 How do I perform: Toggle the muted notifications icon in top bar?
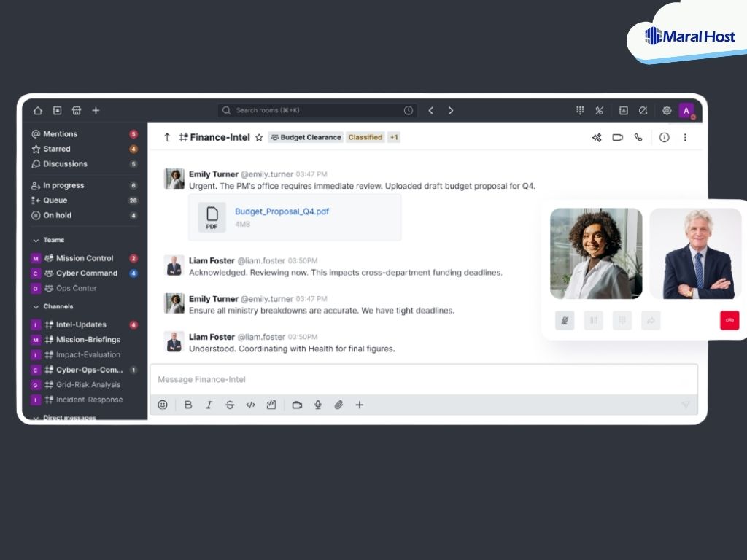tap(643, 111)
